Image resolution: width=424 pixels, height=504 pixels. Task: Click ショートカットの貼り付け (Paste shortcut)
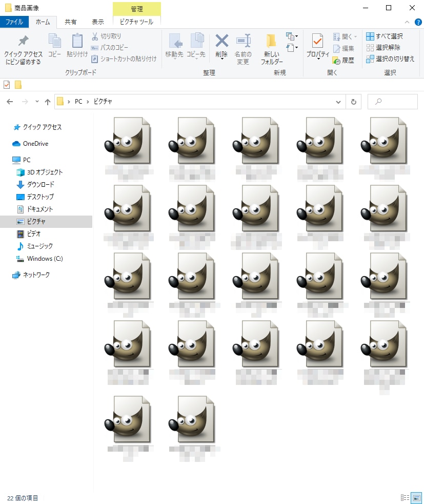(124, 59)
